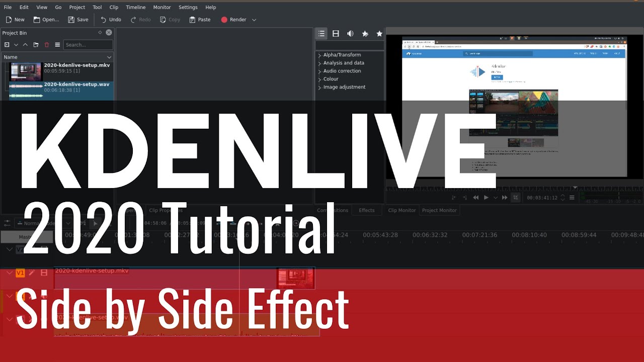Viewport: 644px width, 362px height.
Task: Close the Project Bin panel
Action: tap(109, 33)
